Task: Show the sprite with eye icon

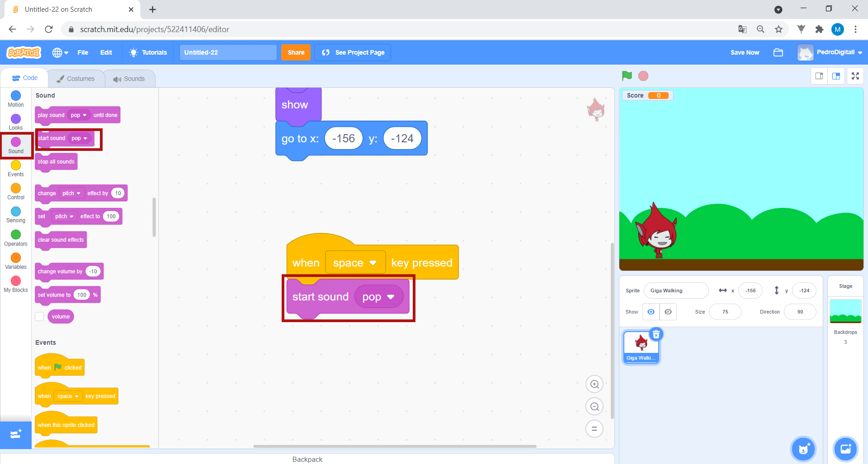Action: tap(651, 312)
